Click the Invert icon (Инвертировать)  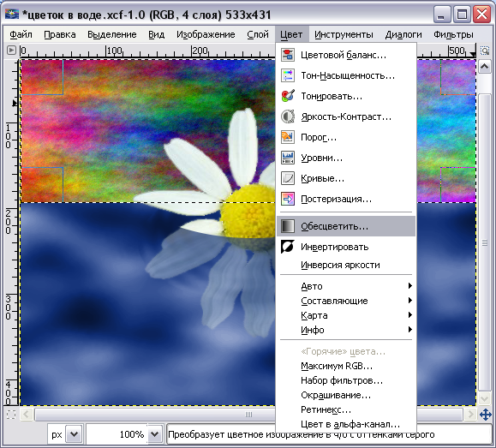(x=288, y=247)
